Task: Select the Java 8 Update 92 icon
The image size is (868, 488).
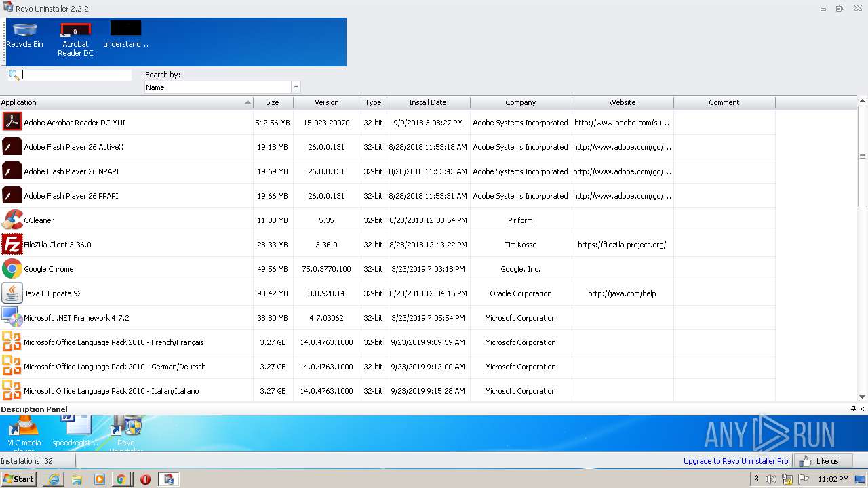Action: coord(12,293)
